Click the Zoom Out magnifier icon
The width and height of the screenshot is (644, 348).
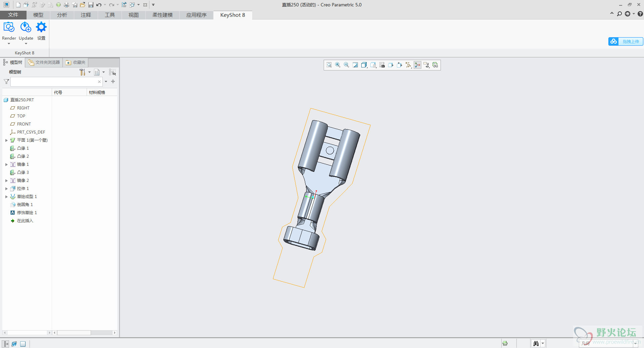pos(347,65)
